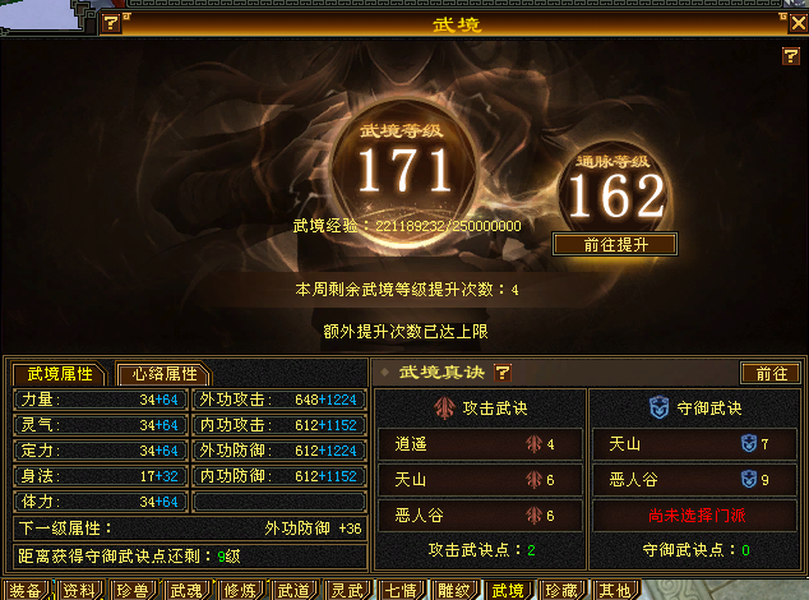
Task: Switch to 心络属性 tab
Action: click(165, 374)
